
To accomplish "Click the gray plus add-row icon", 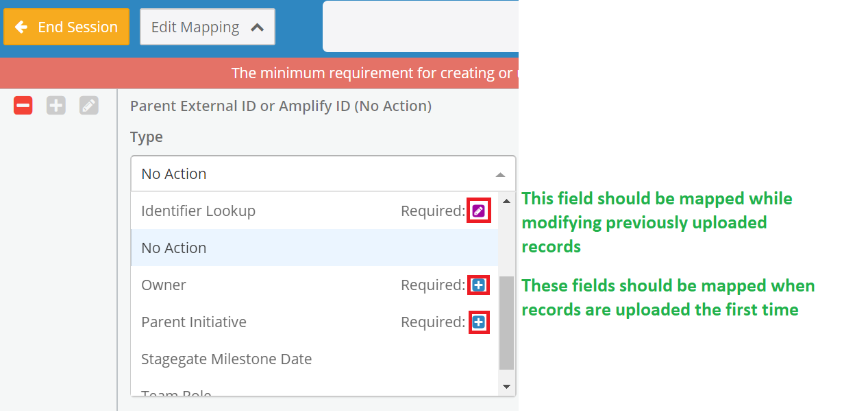I will tap(56, 106).
